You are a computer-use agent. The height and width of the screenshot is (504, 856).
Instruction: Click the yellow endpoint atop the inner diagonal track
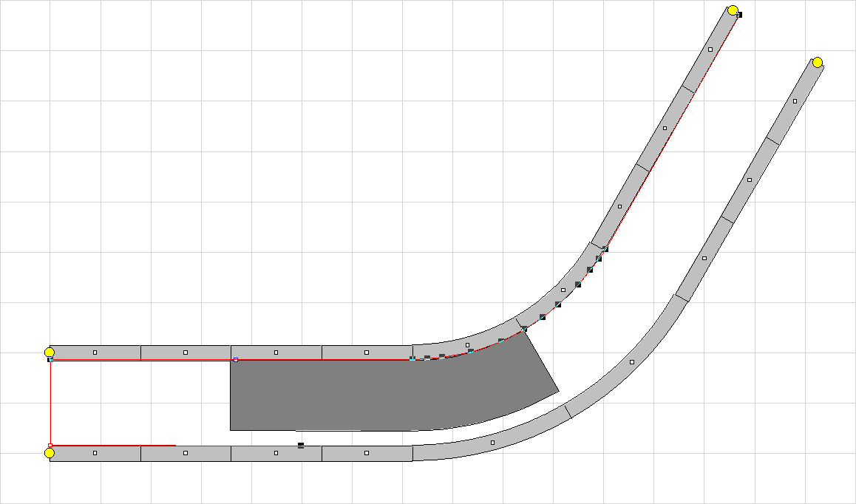coord(733,10)
